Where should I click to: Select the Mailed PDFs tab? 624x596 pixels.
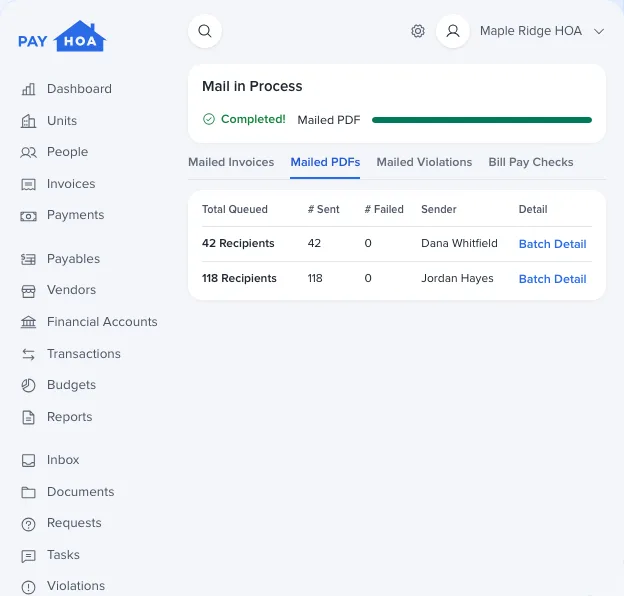pyautogui.click(x=325, y=162)
